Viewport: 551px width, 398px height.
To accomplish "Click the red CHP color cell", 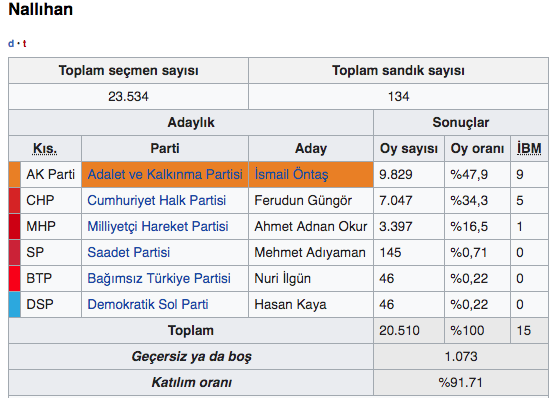I will [15, 200].
